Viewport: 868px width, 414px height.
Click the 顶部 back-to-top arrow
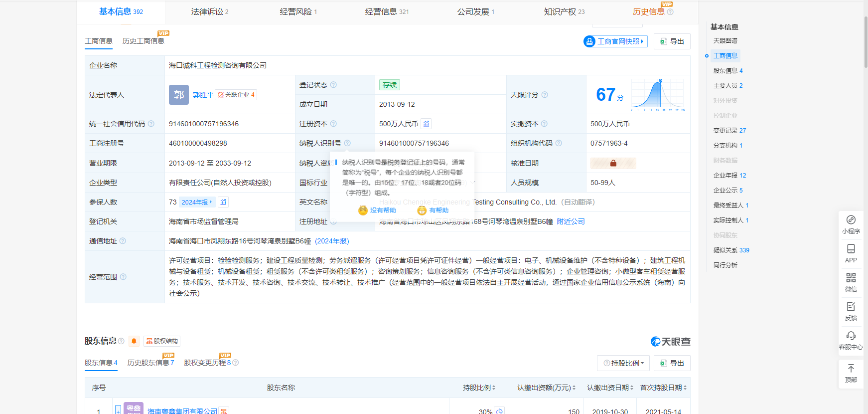pos(851,369)
